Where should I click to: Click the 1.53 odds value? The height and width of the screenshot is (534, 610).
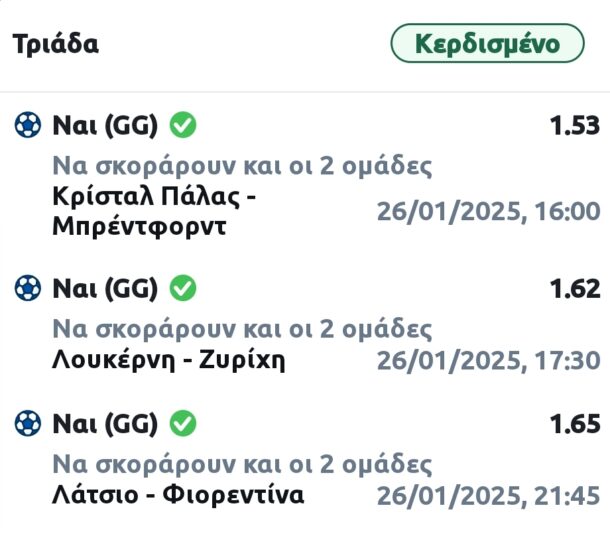(x=574, y=126)
